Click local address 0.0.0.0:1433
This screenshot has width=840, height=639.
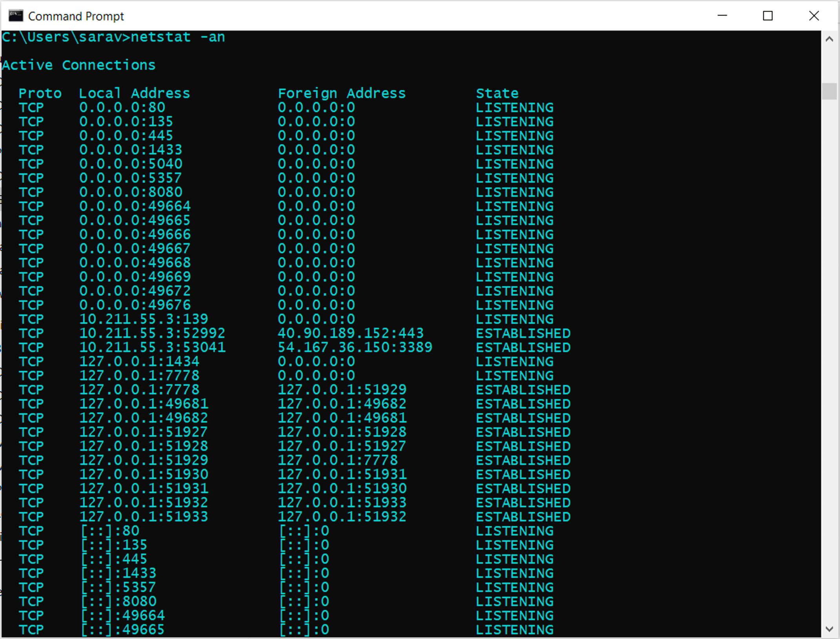[131, 150]
